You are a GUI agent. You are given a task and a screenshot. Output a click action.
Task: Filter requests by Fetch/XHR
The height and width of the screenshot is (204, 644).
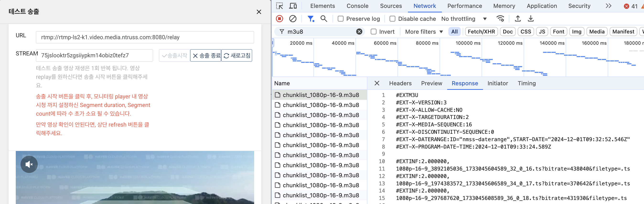[x=481, y=32]
